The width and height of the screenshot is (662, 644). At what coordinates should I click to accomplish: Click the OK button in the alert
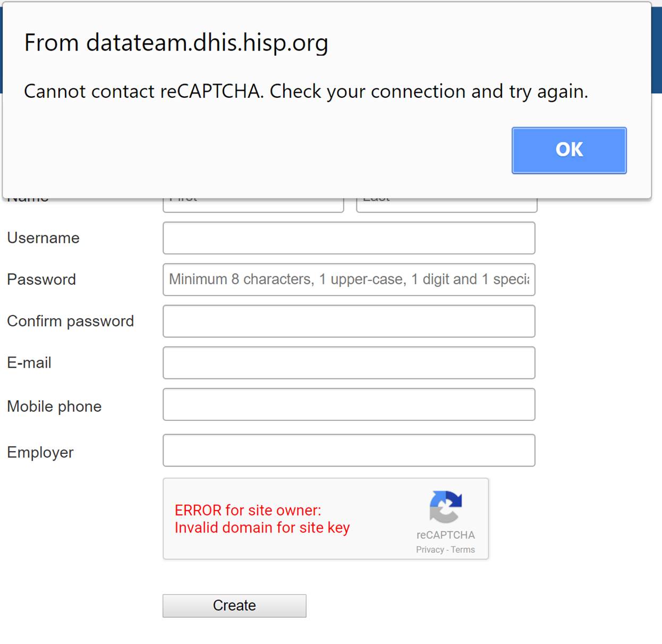569,150
